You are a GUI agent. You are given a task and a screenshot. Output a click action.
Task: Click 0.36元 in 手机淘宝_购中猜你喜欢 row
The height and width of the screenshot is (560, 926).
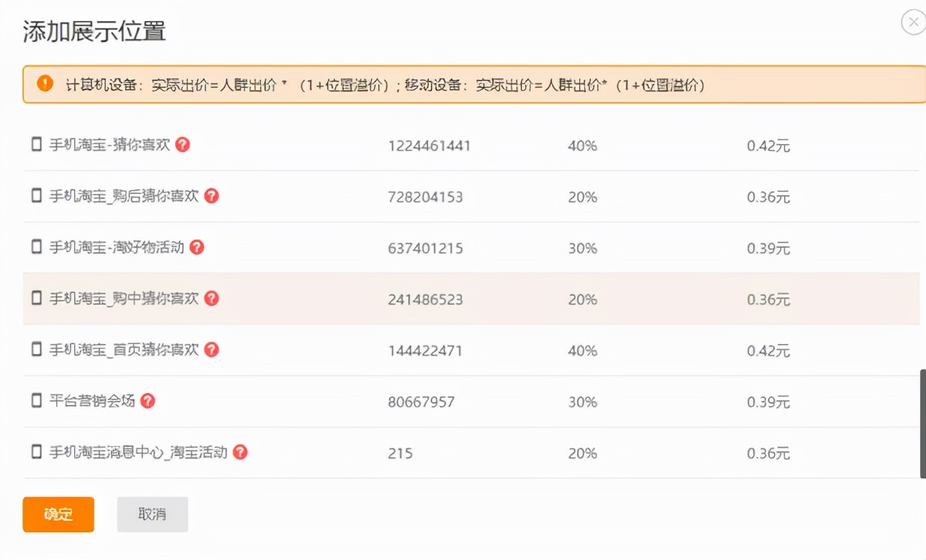768,299
